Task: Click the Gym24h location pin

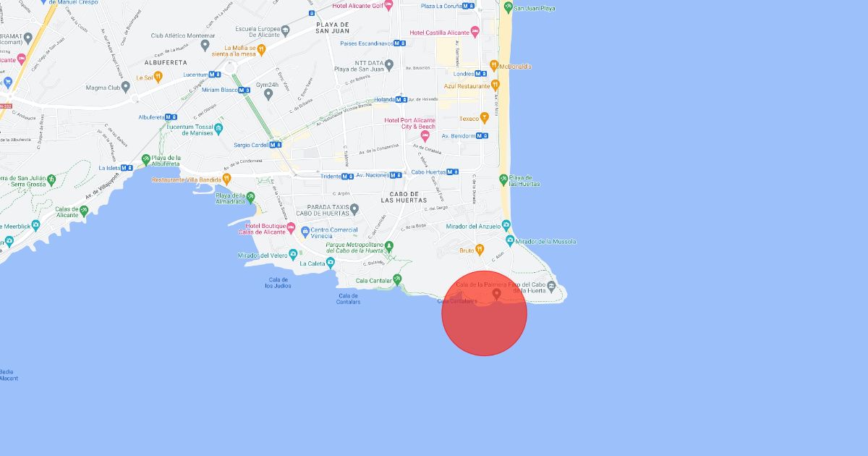Action: [x=268, y=93]
